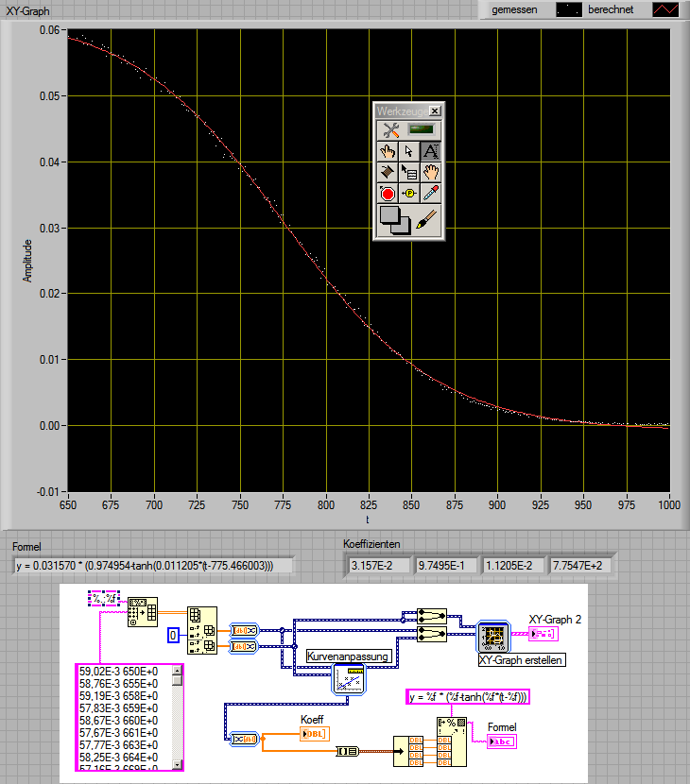Image resolution: width=690 pixels, height=784 pixels.
Task: Click the data row '59,02E-3 650E+0'
Action: coord(118,672)
